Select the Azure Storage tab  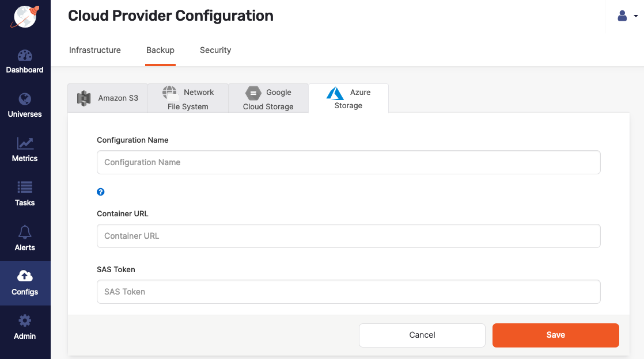point(348,98)
